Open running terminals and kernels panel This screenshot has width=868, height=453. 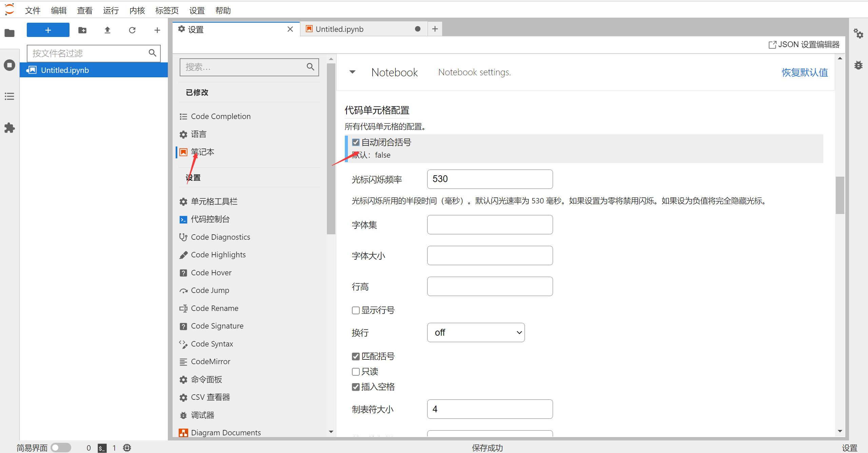9,65
